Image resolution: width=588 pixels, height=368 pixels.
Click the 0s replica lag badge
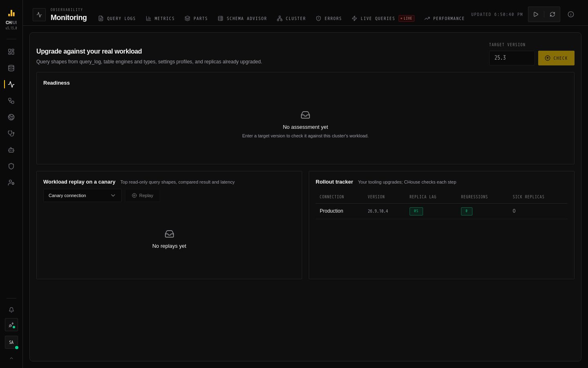point(416,211)
